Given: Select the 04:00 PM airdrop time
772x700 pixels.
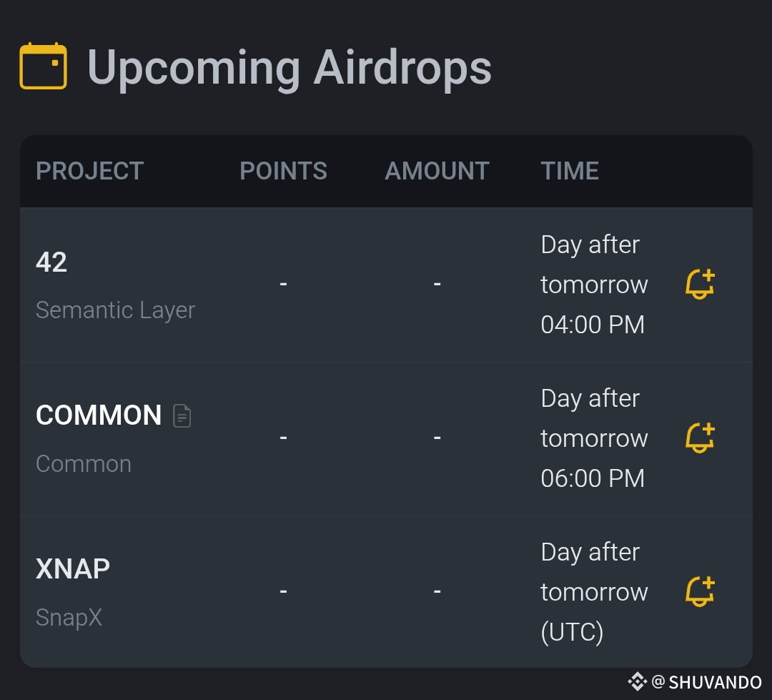Looking at the screenshot, I should tap(593, 325).
